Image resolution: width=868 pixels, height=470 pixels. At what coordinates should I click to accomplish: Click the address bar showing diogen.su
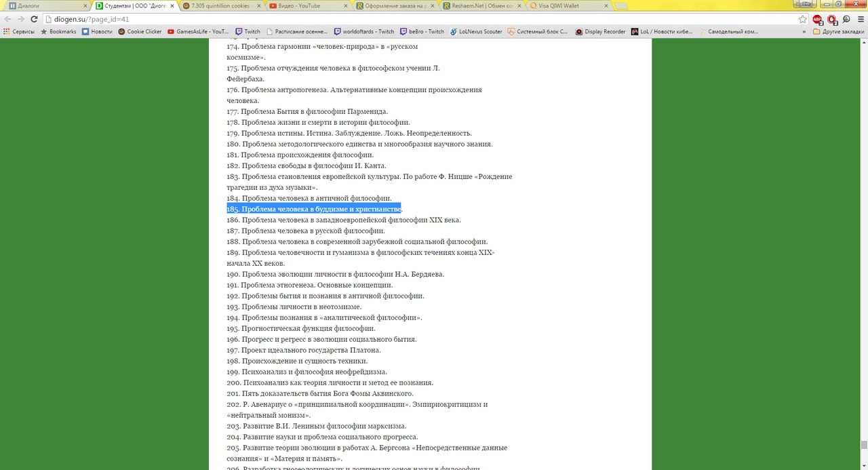pyautogui.click(x=407, y=19)
